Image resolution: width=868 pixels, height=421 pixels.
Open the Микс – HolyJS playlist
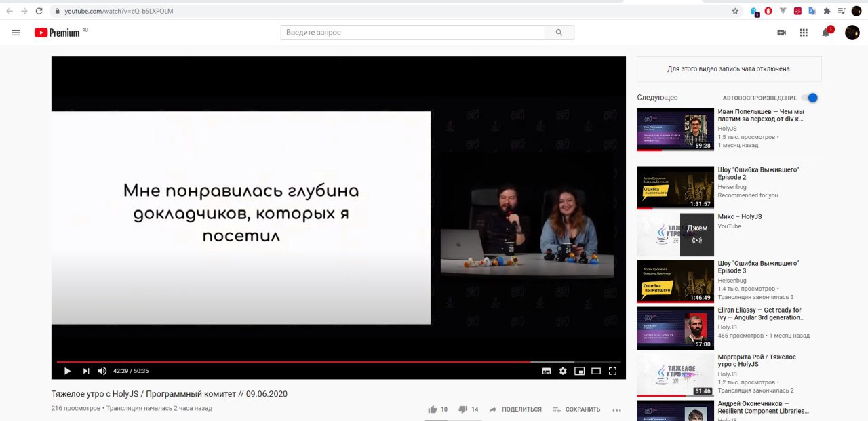point(740,217)
